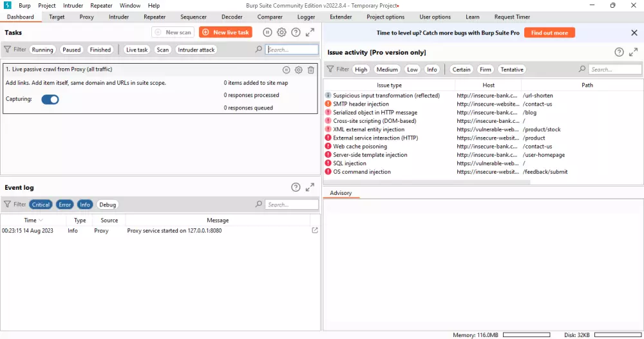Click info icon of Suspicious input transformation

(328, 95)
